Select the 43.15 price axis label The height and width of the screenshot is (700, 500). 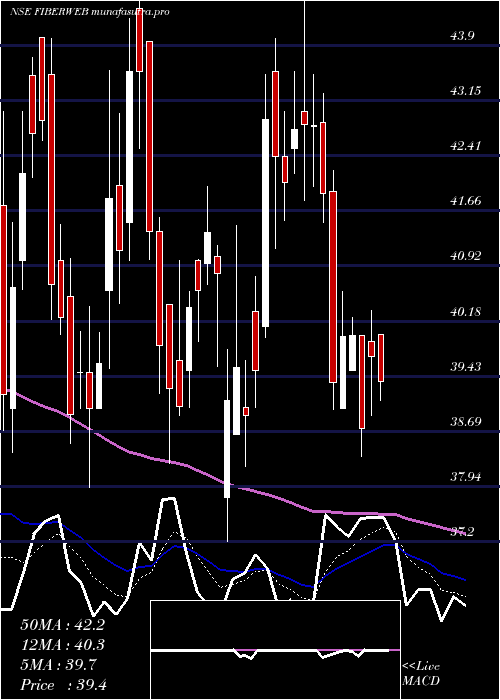click(x=466, y=91)
